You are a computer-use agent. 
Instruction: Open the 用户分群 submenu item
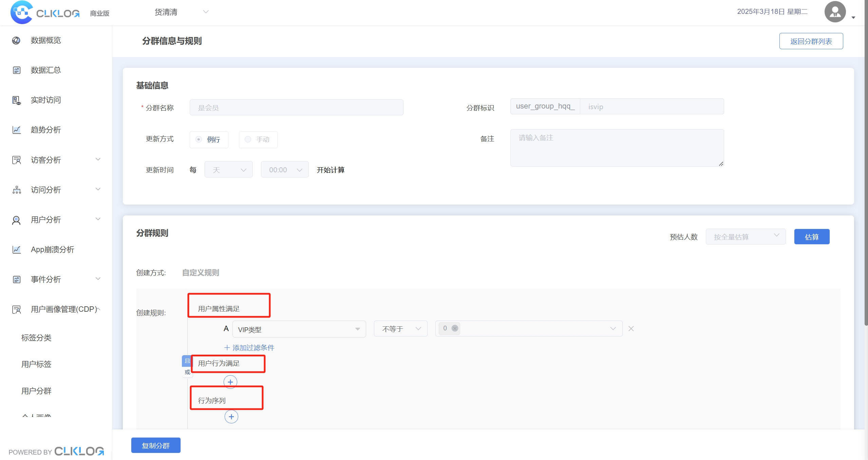(x=36, y=391)
